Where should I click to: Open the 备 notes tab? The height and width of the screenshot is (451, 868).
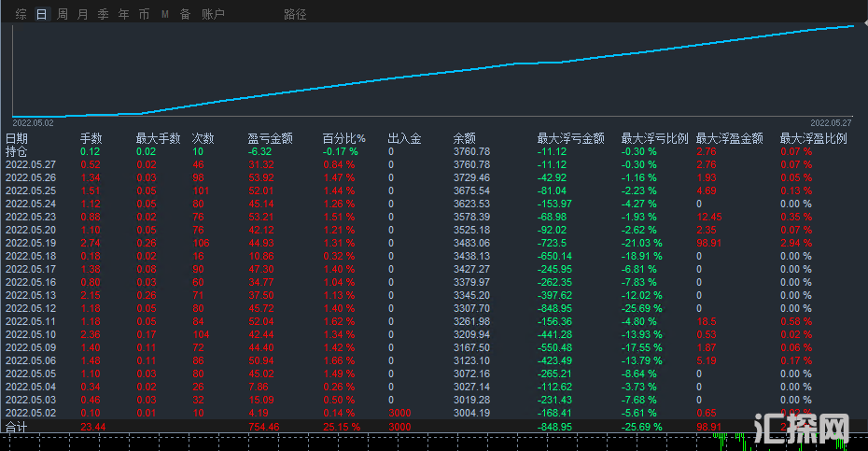pos(185,14)
